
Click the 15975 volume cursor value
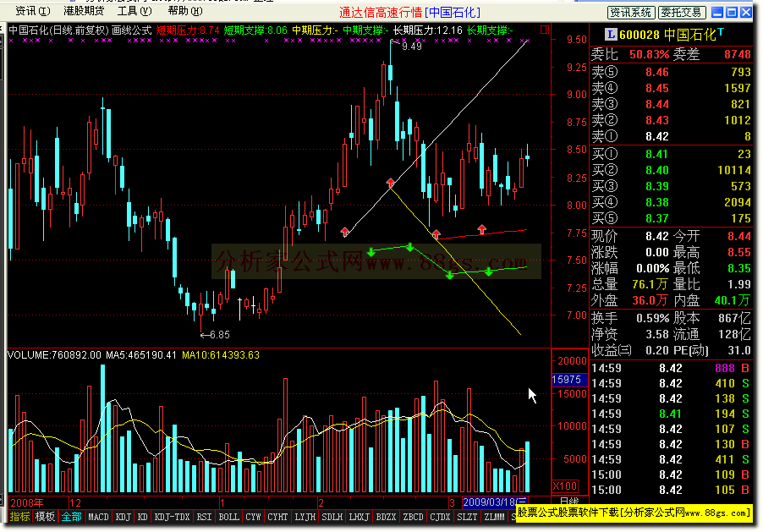(x=569, y=380)
